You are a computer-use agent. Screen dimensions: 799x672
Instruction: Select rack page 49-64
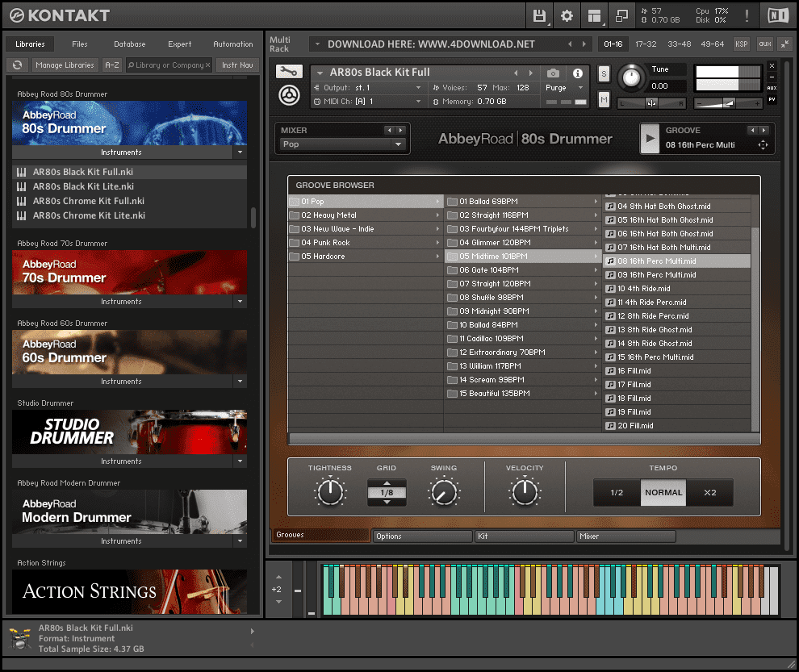click(x=713, y=44)
